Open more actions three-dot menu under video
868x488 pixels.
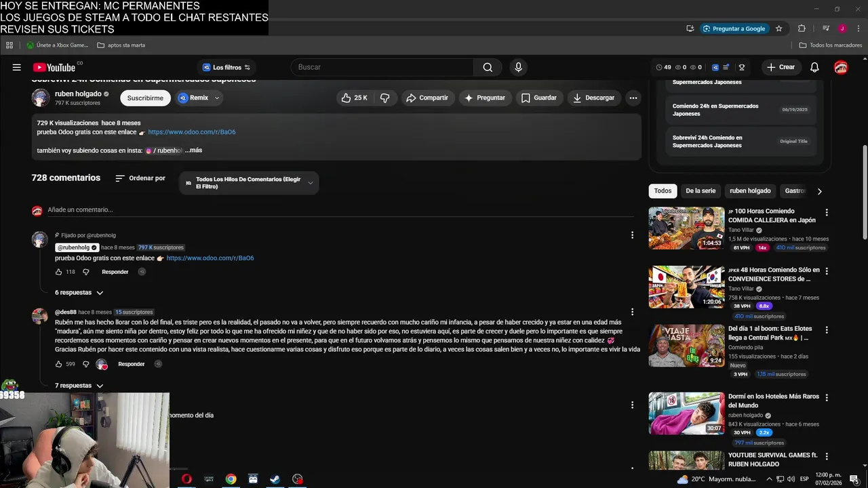[x=633, y=98]
